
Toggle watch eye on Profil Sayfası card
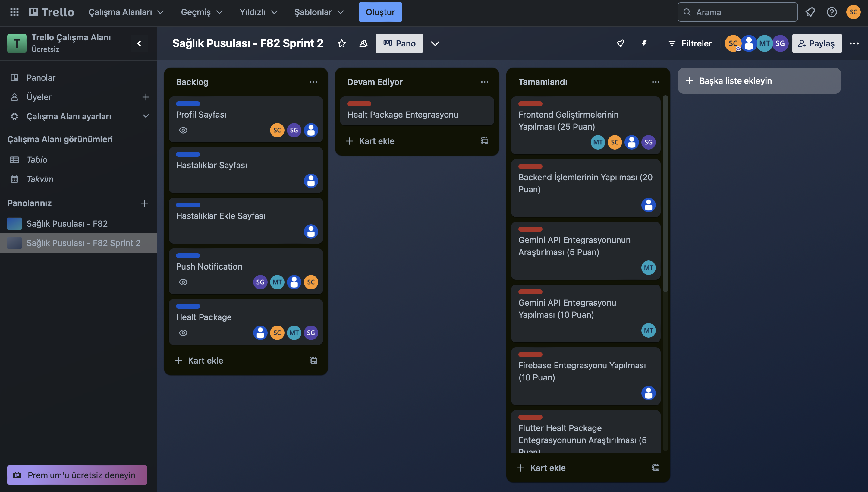(x=183, y=130)
